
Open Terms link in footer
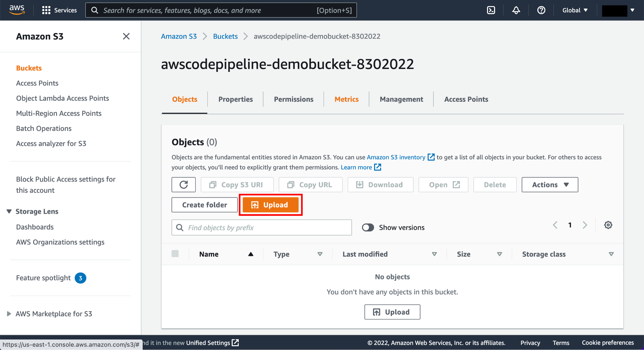pos(561,343)
